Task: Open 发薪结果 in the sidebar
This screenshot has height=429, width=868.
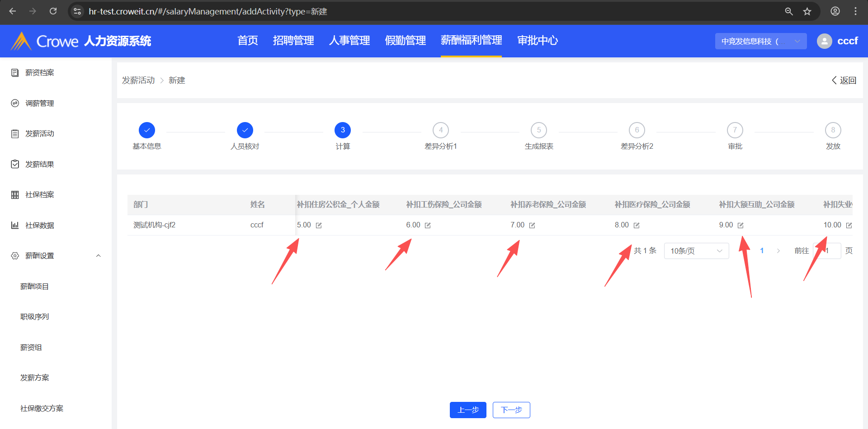Action: [40, 165]
